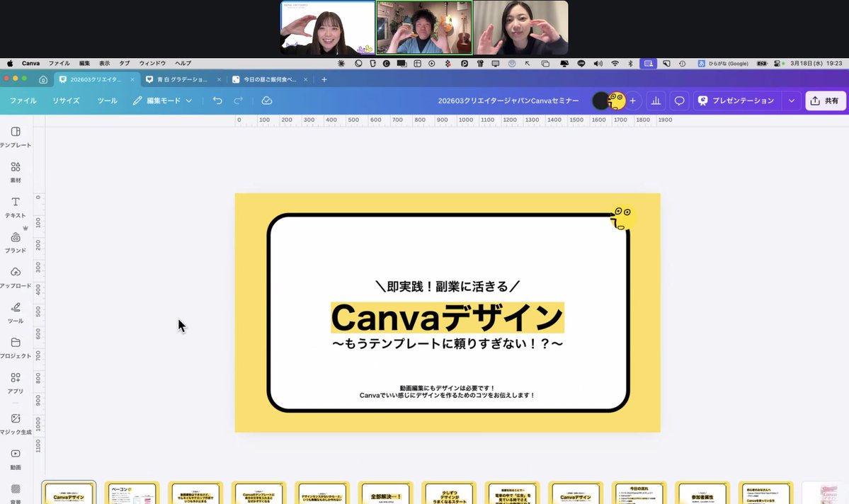Add collaborator with plus icon
This screenshot has height=504, width=849.
[632, 101]
